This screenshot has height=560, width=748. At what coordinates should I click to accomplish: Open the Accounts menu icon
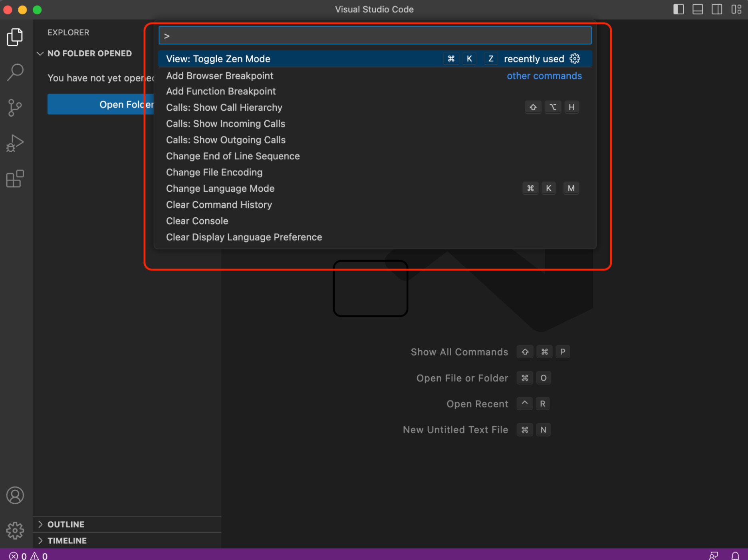(x=15, y=495)
